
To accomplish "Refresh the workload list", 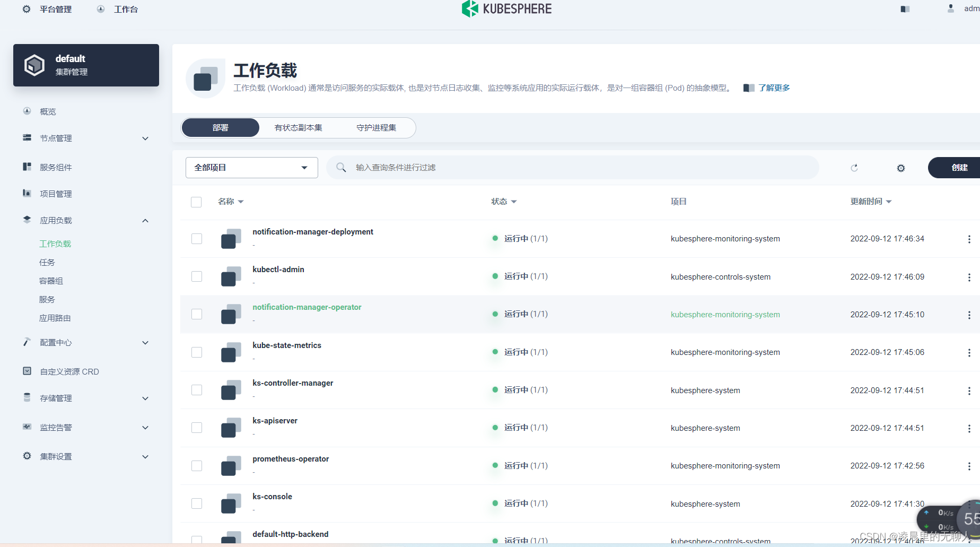I will (x=854, y=168).
